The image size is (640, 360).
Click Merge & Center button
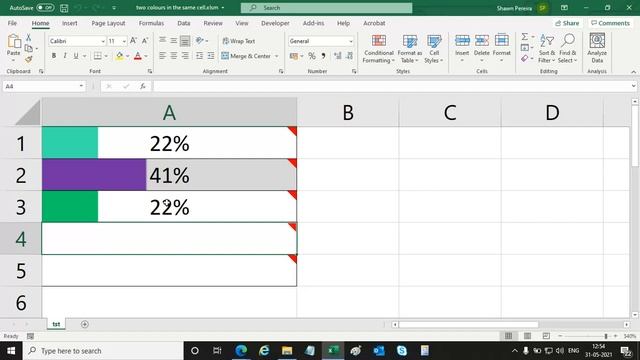pyautogui.click(x=246, y=56)
